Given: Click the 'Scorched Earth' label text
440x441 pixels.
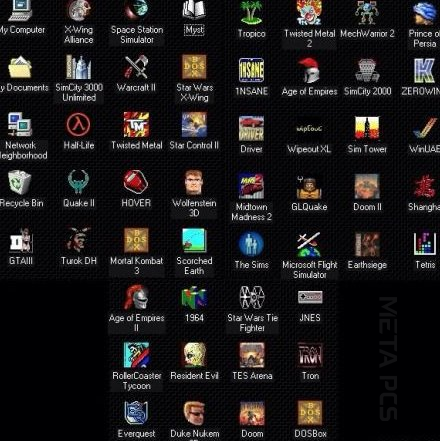Looking at the screenshot, I should [x=194, y=266].
